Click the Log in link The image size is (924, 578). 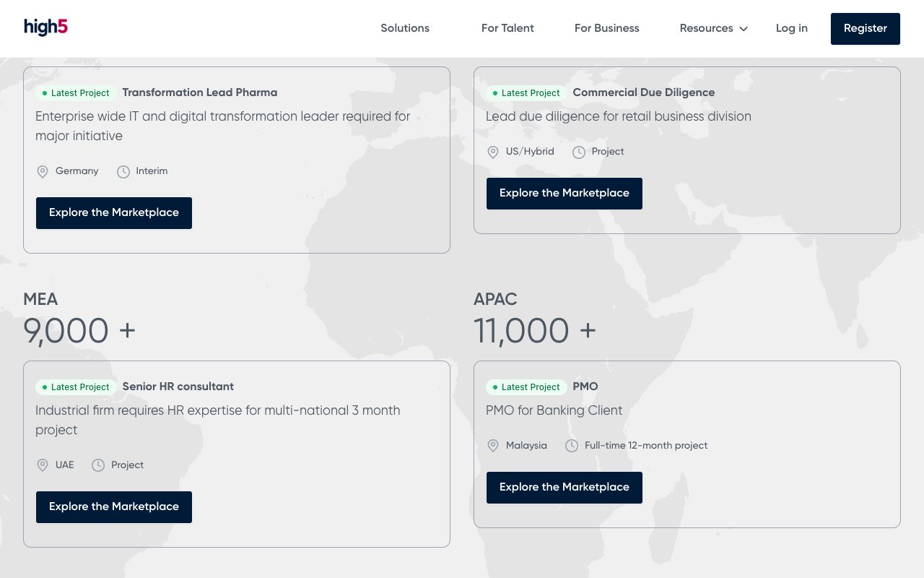(792, 28)
